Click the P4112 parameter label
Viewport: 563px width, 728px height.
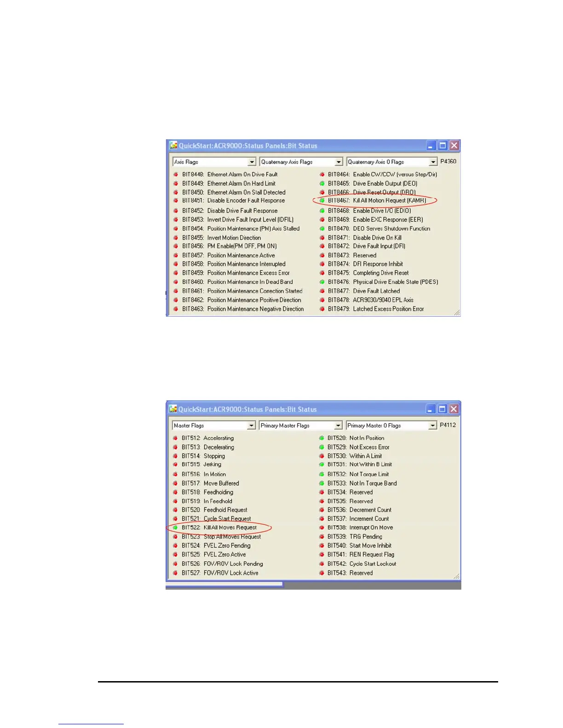448,425
